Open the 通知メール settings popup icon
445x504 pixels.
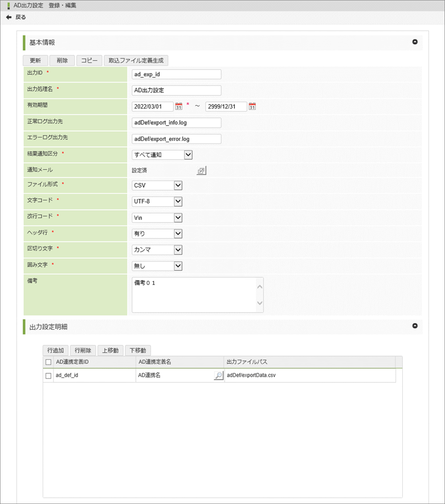201,171
